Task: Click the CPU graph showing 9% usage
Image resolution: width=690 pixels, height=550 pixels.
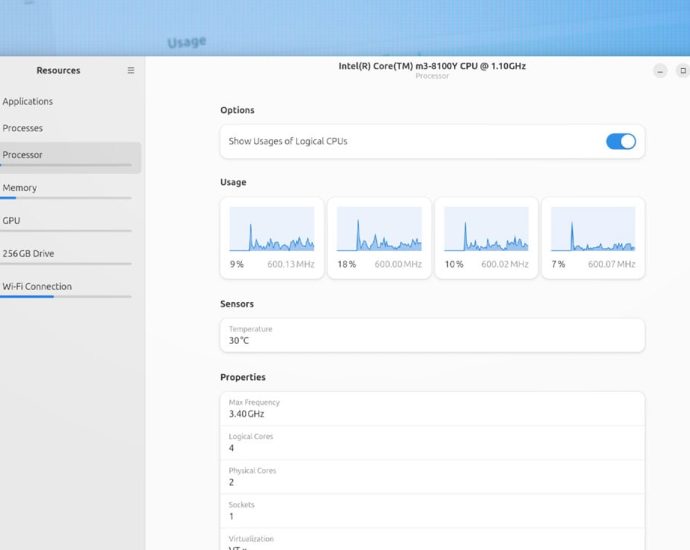Action: pyautogui.click(x=272, y=230)
